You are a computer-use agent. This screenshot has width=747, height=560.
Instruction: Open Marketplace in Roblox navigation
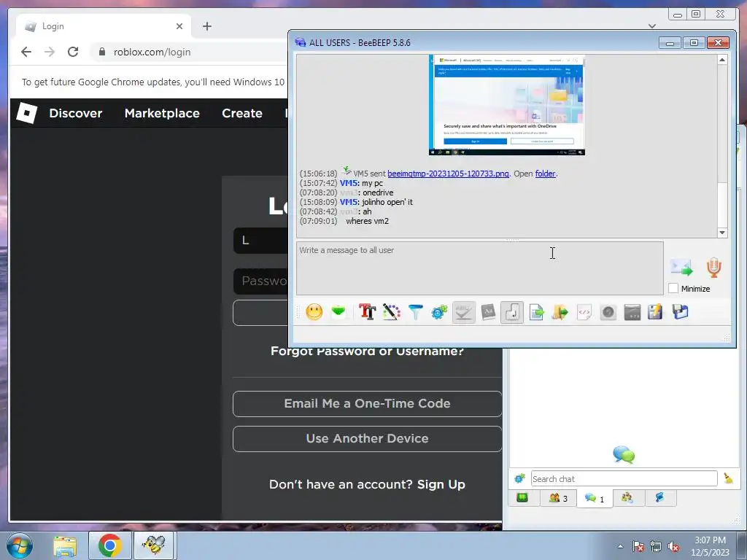[x=162, y=113]
